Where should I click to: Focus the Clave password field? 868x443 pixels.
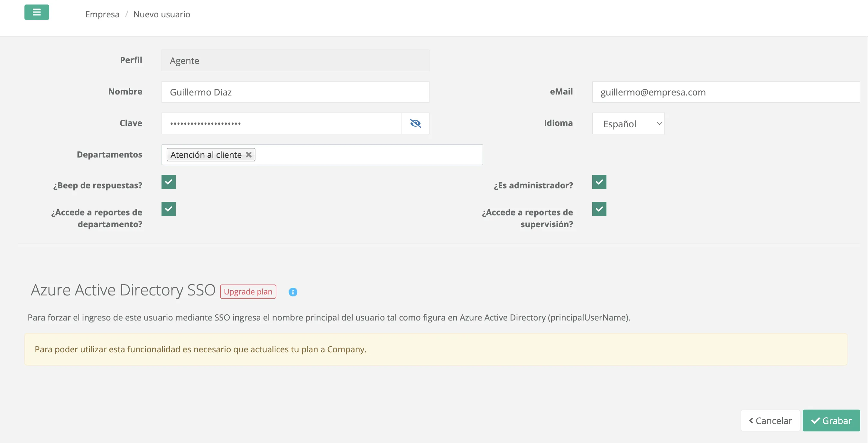[x=282, y=123]
